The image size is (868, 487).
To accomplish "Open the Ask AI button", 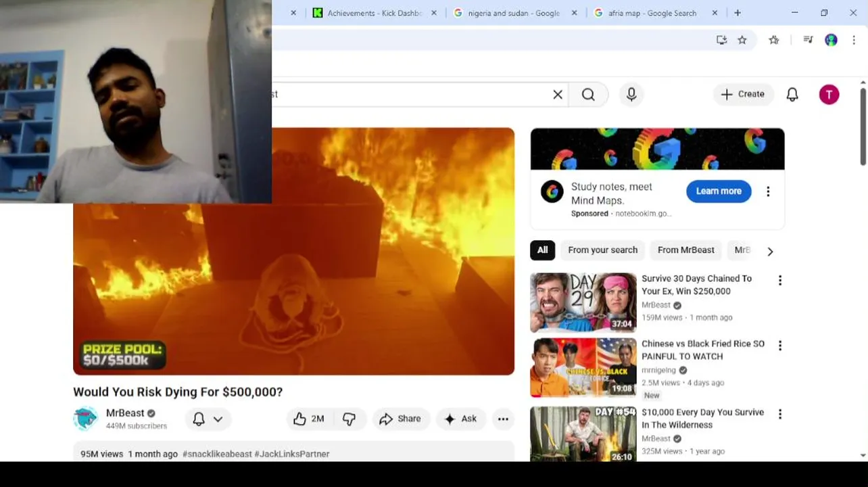I will tap(460, 419).
